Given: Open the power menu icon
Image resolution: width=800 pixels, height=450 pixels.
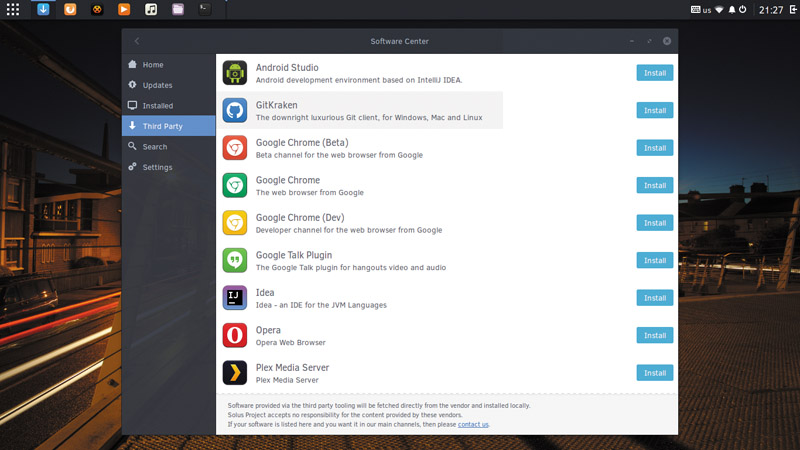Looking at the screenshot, I should click(x=743, y=10).
